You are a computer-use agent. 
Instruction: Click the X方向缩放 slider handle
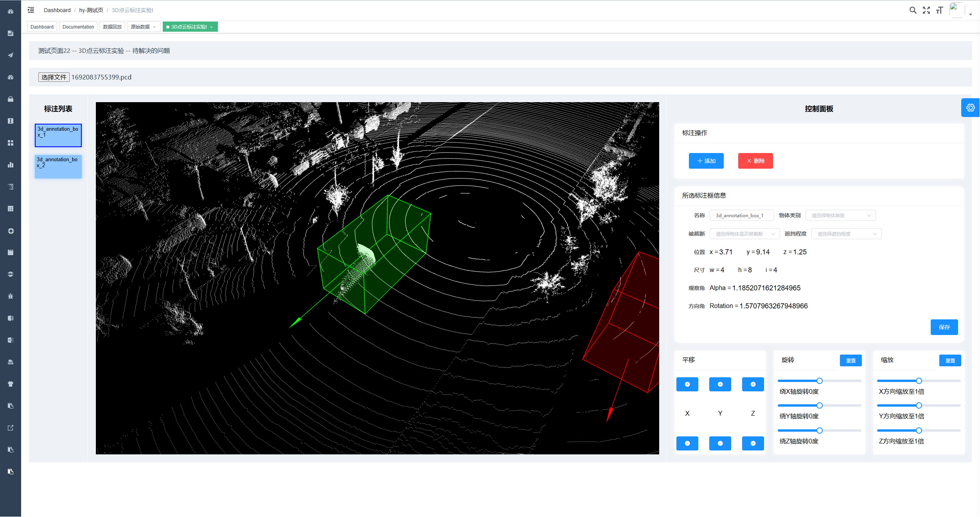click(919, 381)
